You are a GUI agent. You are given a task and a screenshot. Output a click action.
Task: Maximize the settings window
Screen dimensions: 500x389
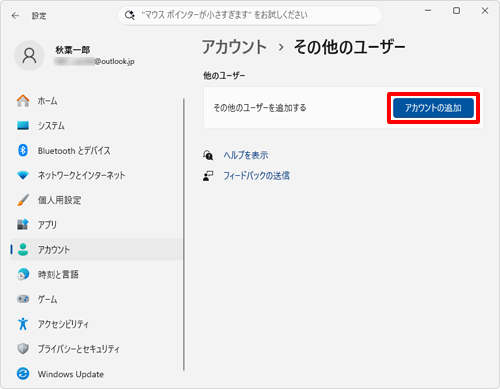click(x=456, y=11)
